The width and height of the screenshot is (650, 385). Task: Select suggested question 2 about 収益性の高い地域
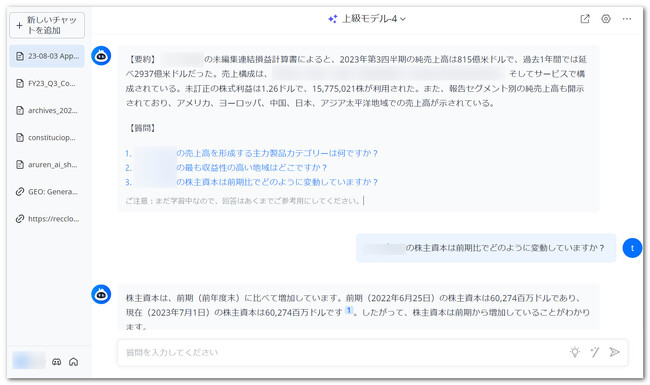point(226,168)
